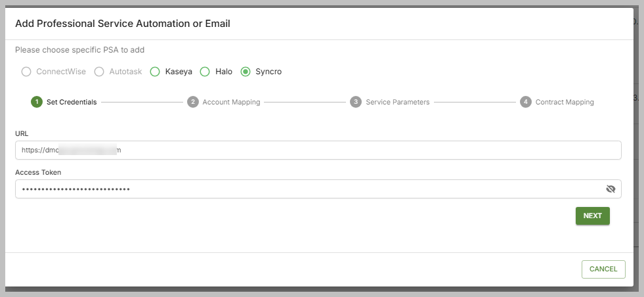Click 'Please choose specific PSA to add'
The height and width of the screenshot is (297, 644).
[79, 50]
